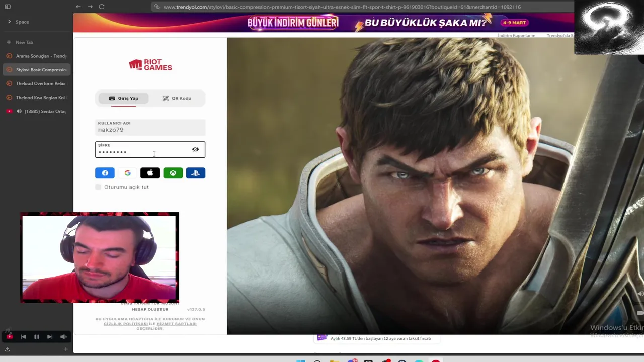644x362 pixels.
Task: Click the plus icon at sidebar bottom
Action: click(66, 349)
